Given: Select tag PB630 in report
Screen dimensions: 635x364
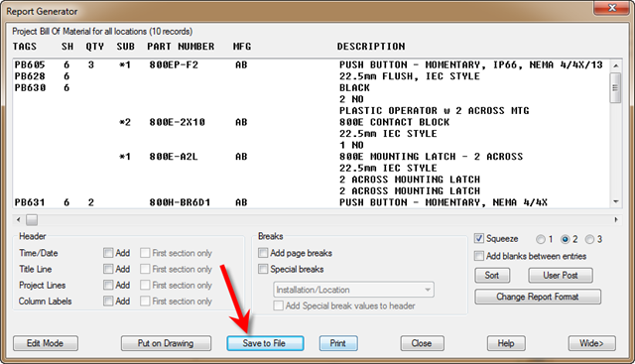Looking at the screenshot, I should point(30,87).
